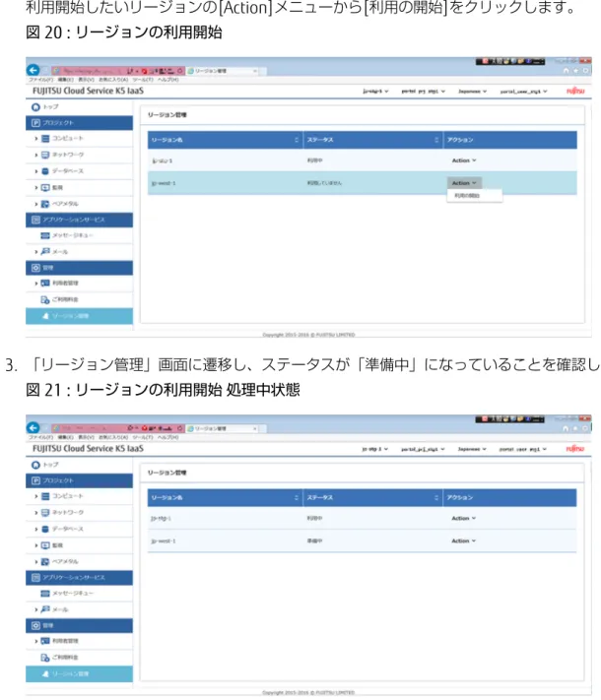The image size is (601, 700).
Task: Open Action dropdown for first region row, Figure 21
Action: 464,518
